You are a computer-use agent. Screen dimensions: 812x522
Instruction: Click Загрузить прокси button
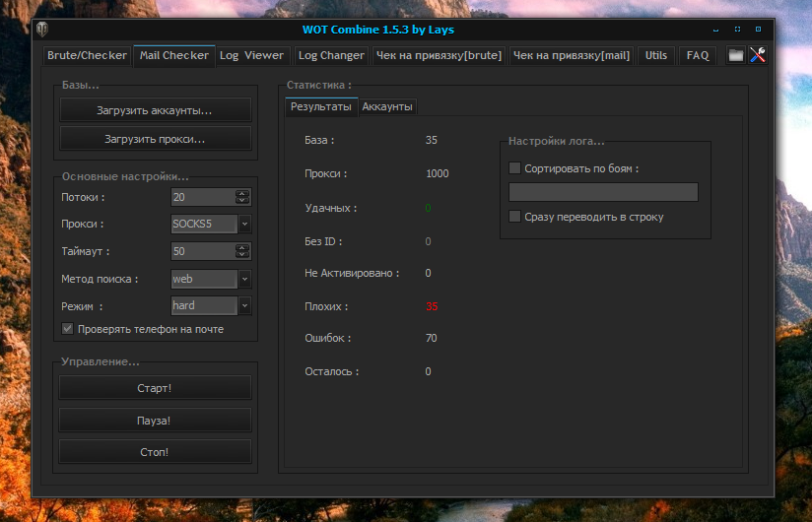click(155, 139)
